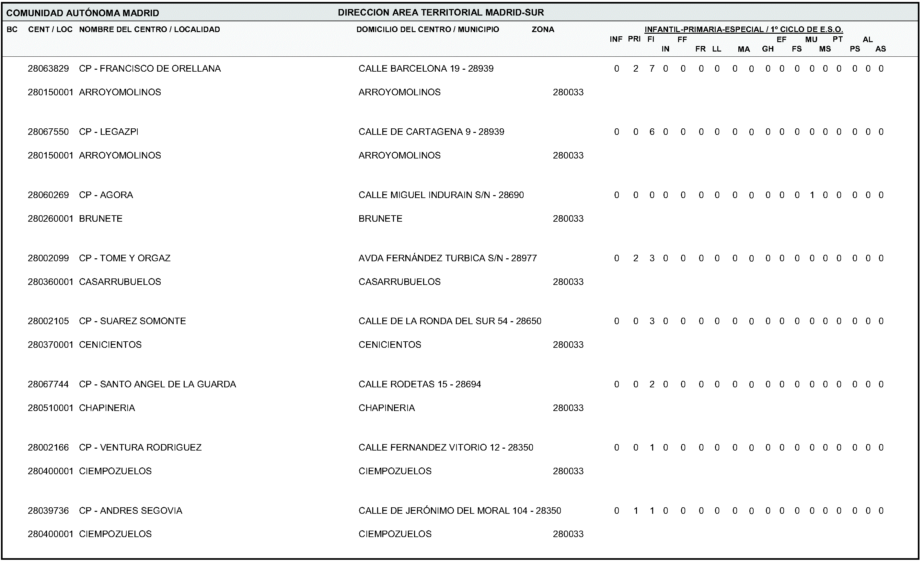Image resolution: width=924 pixels, height=564 pixels.
Task: Select the NOMBRE DEL CENTRO / LOCALIDAD column header
Action: tap(149, 29)
